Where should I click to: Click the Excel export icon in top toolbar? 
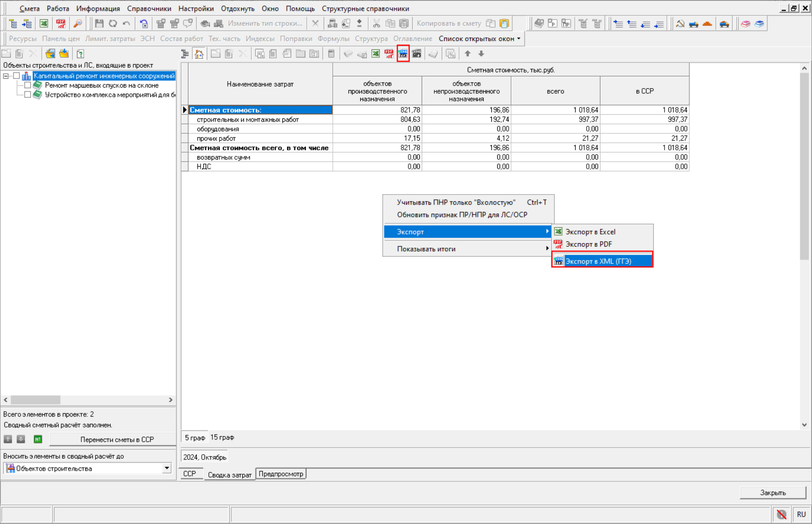44,24
